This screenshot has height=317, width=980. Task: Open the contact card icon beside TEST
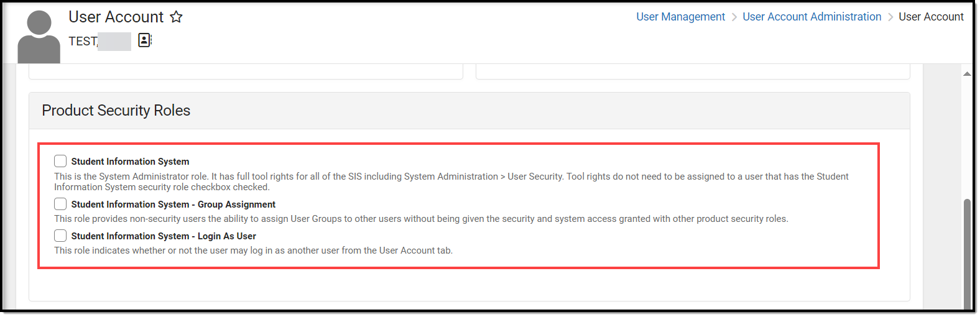click(144, 40)
